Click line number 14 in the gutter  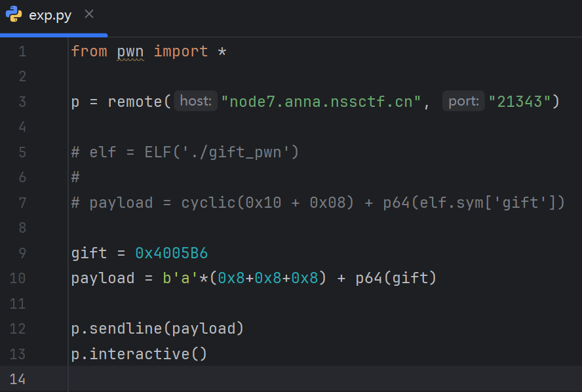pyautogui.click(x=18, y=380)
